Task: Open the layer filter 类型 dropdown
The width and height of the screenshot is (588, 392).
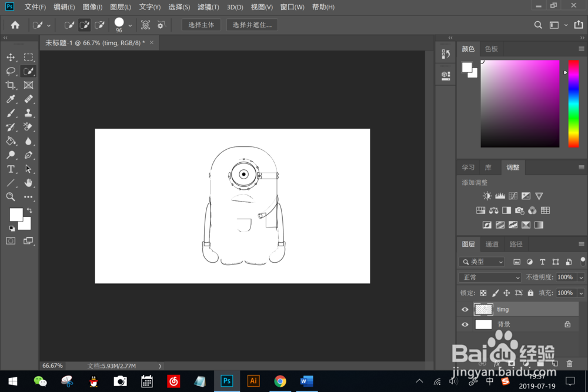Action: click(x=482, y=262)
